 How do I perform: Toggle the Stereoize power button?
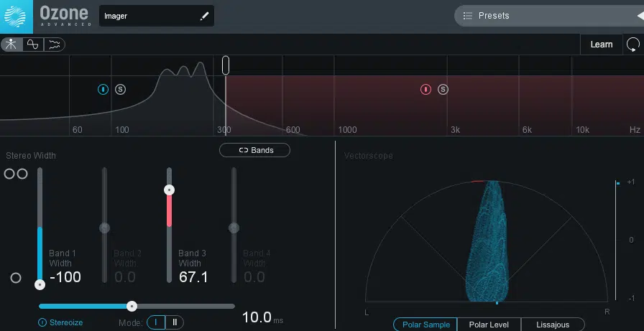click(42, 323)
